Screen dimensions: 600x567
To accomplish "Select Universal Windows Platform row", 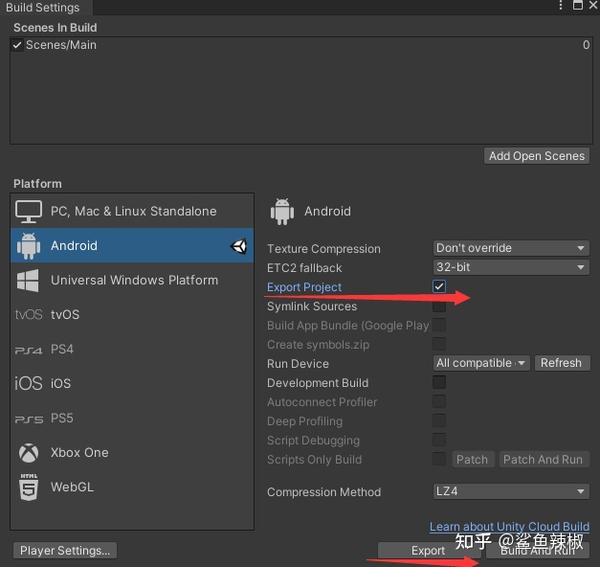I will click(x=132, y=280).
